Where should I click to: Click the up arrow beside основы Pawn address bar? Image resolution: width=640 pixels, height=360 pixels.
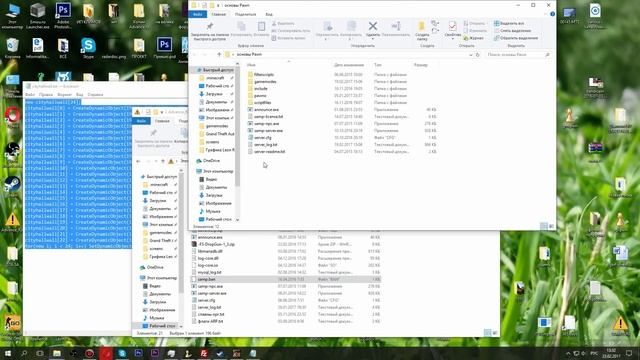point(219,54)
